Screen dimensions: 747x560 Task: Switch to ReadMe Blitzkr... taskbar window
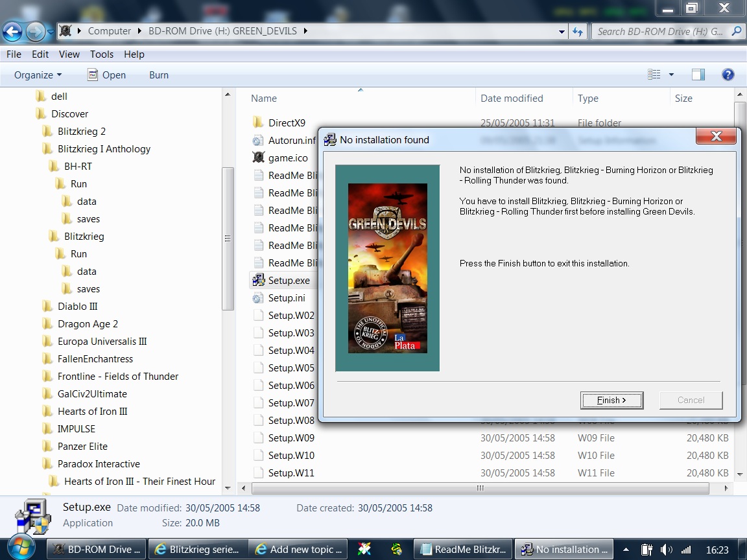pyautogui.click(x=463, y=549)
